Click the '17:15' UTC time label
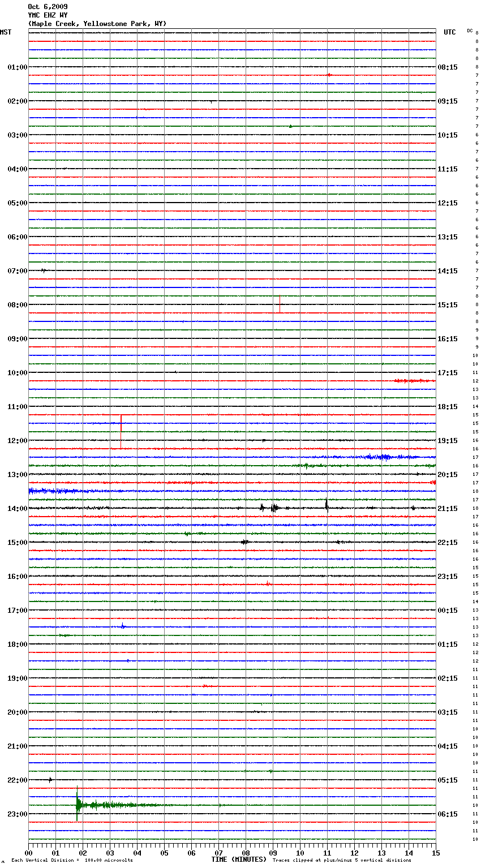 pyautogui.click(x=448, y=373)
